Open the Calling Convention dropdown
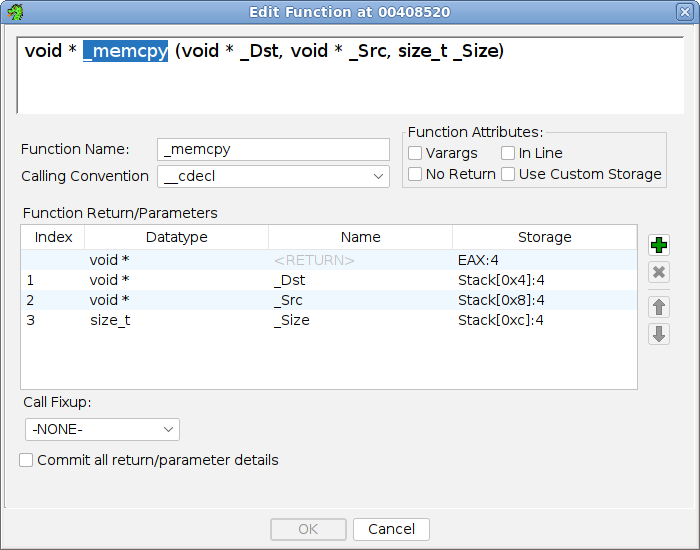 [x=273, y=176]
